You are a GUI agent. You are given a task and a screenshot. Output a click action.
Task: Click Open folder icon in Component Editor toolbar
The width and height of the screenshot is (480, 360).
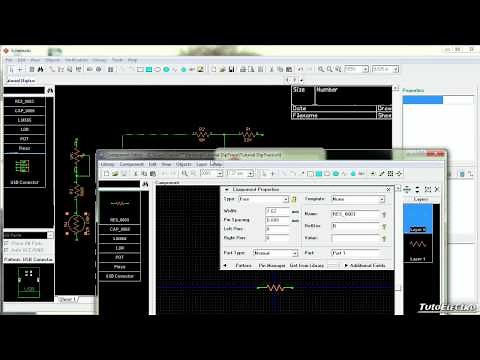pyautogui.click(x=115, y=173)
